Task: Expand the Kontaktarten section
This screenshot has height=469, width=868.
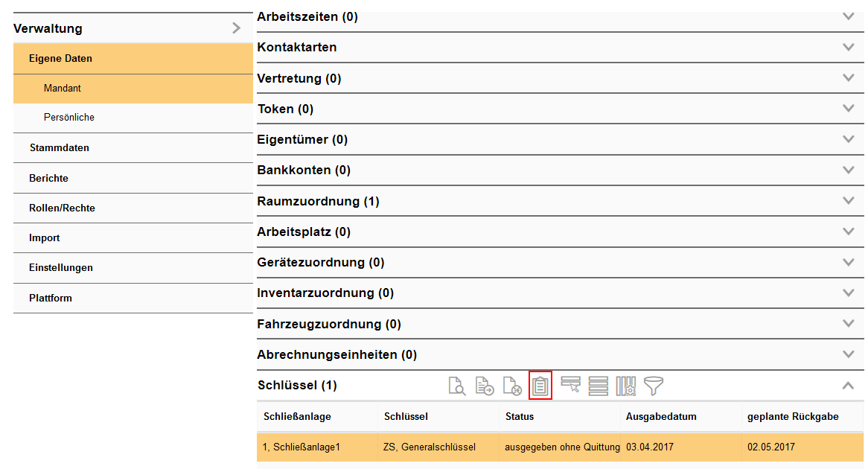Action: pyautogui.click(x=848, y=46)
